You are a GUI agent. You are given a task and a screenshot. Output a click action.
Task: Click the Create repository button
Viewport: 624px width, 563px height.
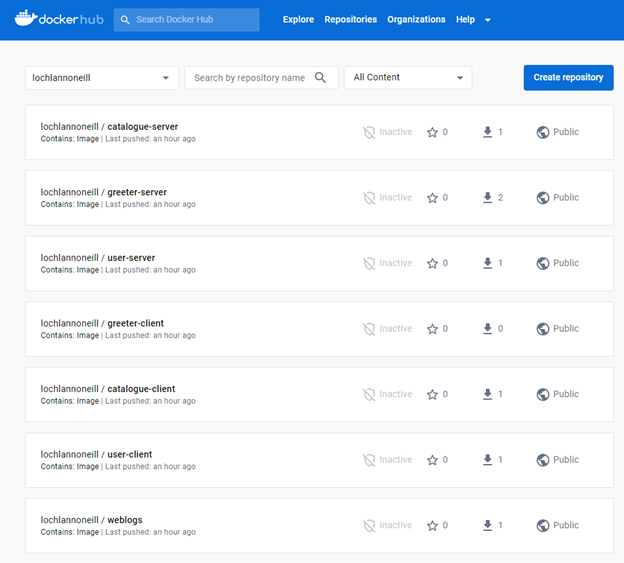click(x=568, y=78)
